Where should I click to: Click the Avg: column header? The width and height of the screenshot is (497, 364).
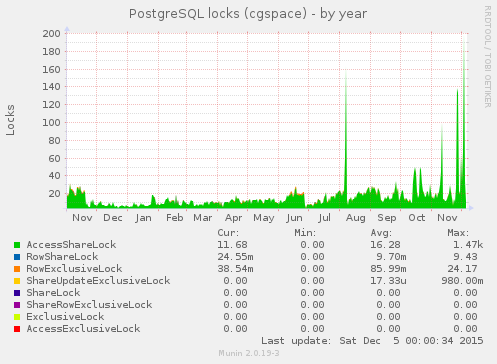(x=381, y=233)
